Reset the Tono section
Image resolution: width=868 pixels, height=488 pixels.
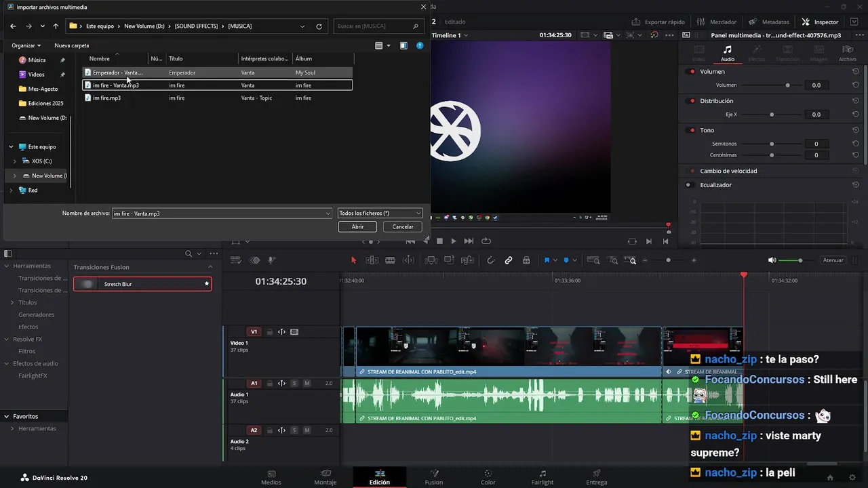tap(856, 130)
